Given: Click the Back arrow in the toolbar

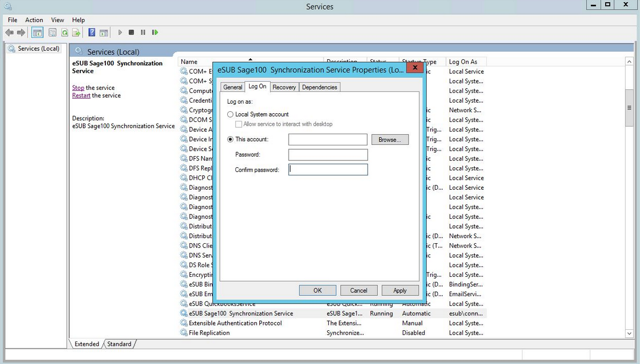Looking at the screenshot, I should [10, 32].
